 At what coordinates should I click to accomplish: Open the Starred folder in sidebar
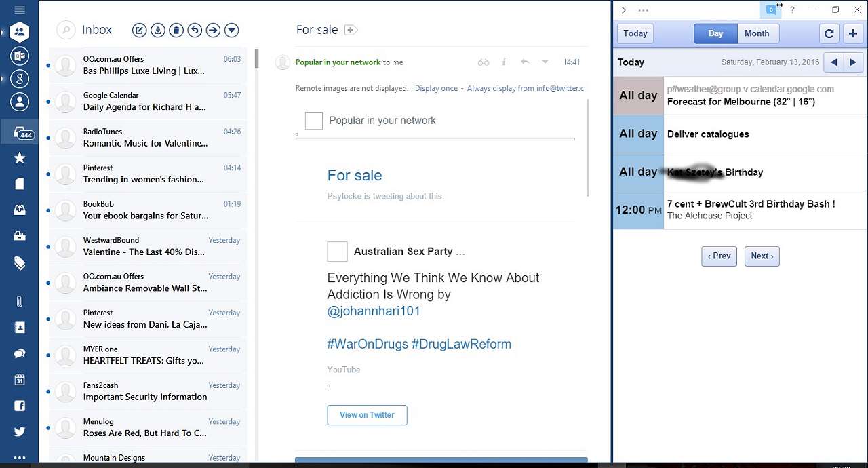(20, 158)
